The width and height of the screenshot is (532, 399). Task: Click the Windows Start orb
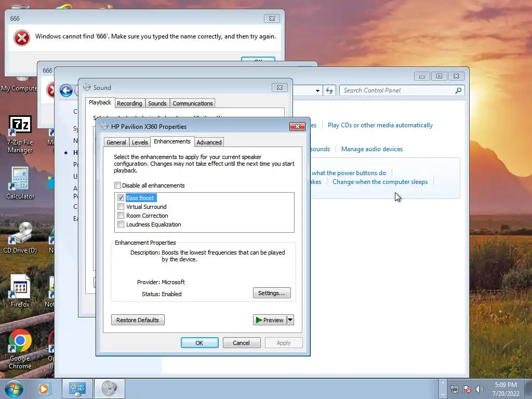14,389
